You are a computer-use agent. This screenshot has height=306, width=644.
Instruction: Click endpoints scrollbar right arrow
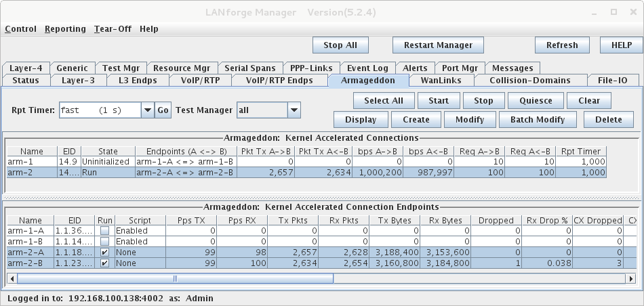click(631, 279)
